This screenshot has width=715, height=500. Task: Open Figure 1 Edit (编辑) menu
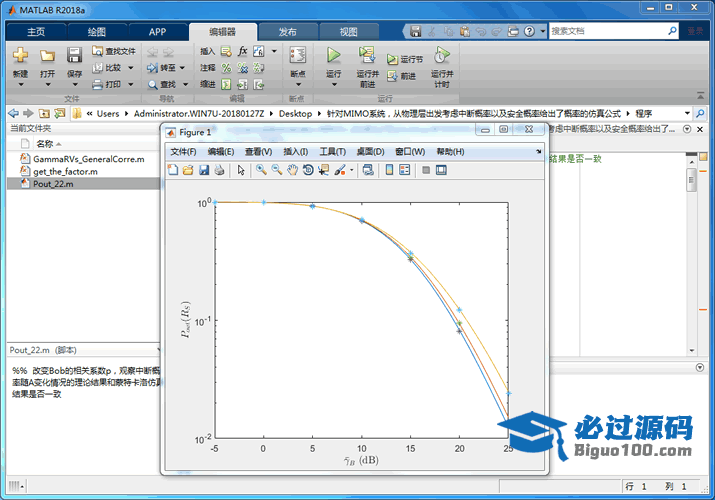pos(221,152)
